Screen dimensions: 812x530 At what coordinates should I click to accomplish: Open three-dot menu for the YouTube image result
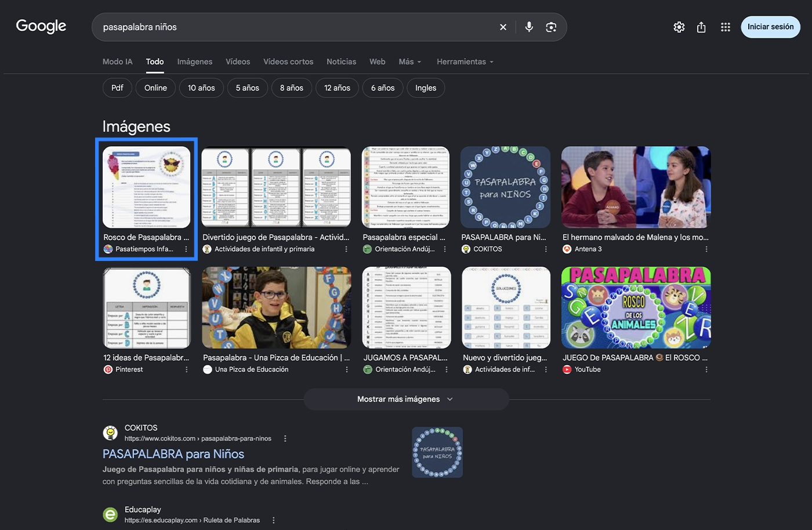pyautogui.click(x=706, y=369)
